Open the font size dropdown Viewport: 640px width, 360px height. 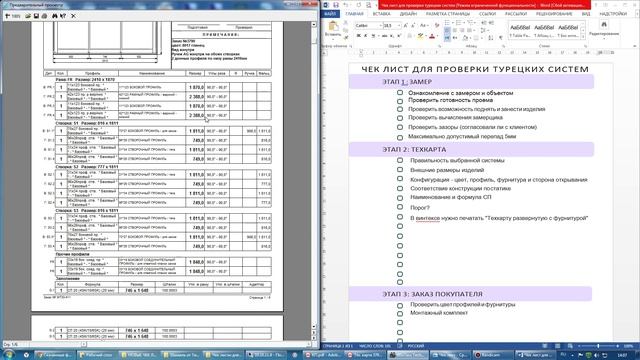(x=399, y=25)
